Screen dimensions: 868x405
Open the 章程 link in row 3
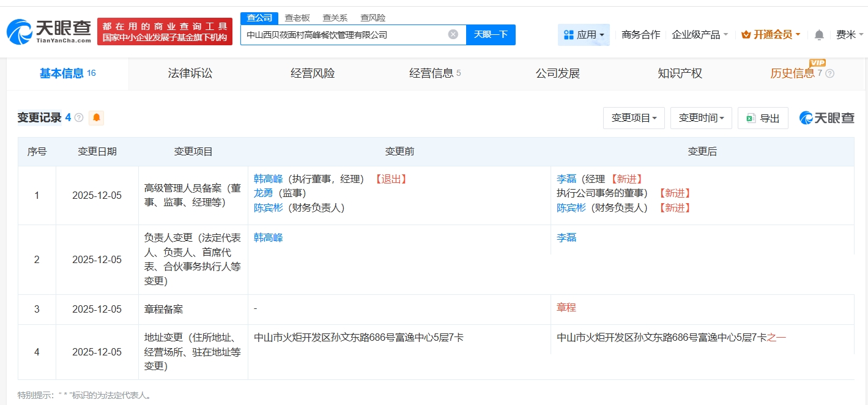(x=566, y=307)
